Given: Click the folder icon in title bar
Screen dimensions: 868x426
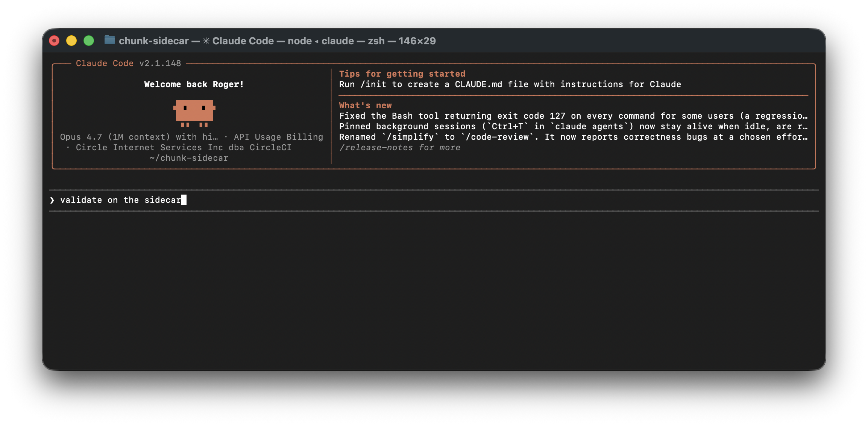Looking at the screenshot, I should (109, 40).
